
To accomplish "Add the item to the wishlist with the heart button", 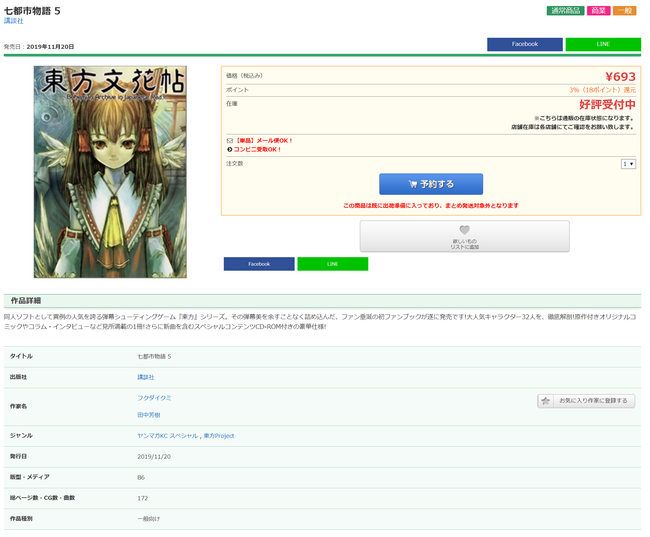I will pos(464,236).
